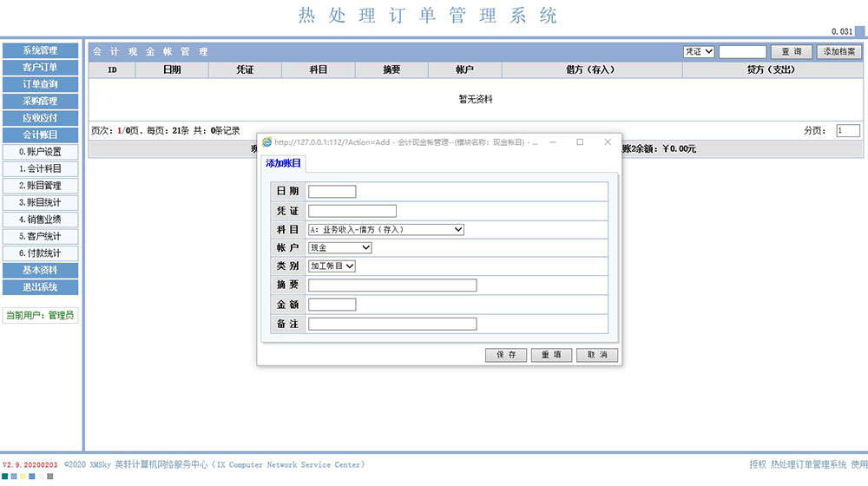Select the yellow theme color swatch

(x=23, y=476)
